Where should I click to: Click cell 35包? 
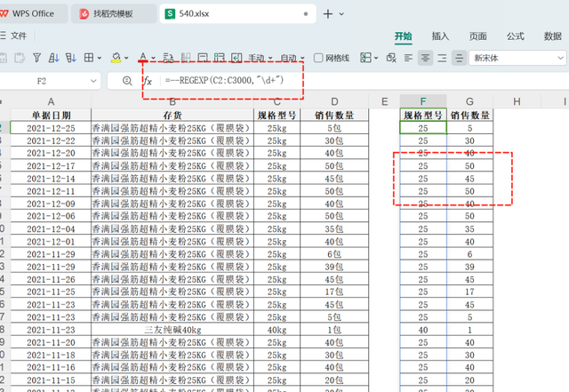(334, 229)
